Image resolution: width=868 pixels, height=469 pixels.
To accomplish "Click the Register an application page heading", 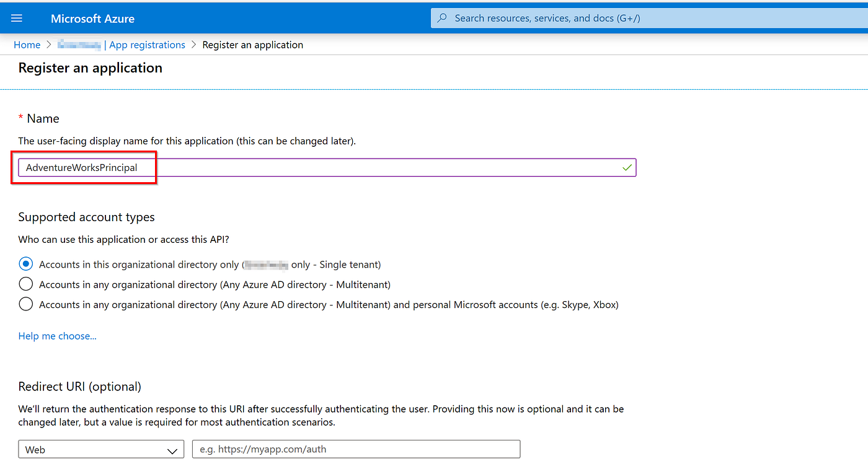I will pyautogui.click(x=91, y=68).
